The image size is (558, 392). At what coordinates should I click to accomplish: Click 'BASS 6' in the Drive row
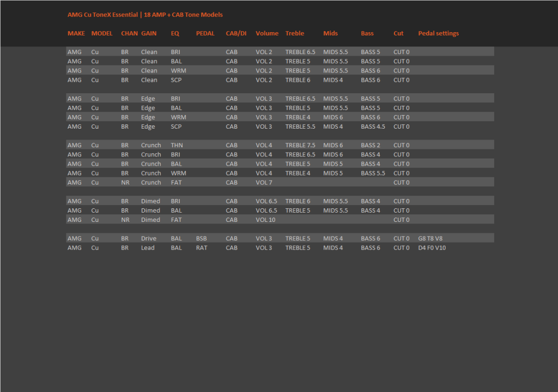pyautogui.click(x=371, y=238)
